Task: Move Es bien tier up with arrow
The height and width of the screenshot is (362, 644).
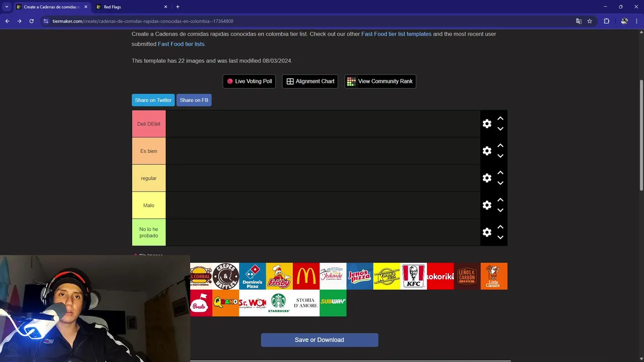Action: click(500, 146)
